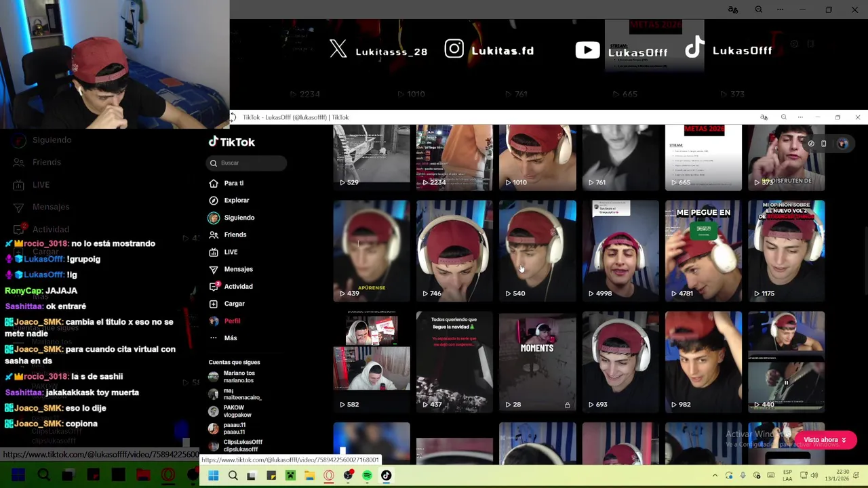This screenshot has height=488, width=868.
Task: Open the profile avatar in header
Action: pos(842,144)
